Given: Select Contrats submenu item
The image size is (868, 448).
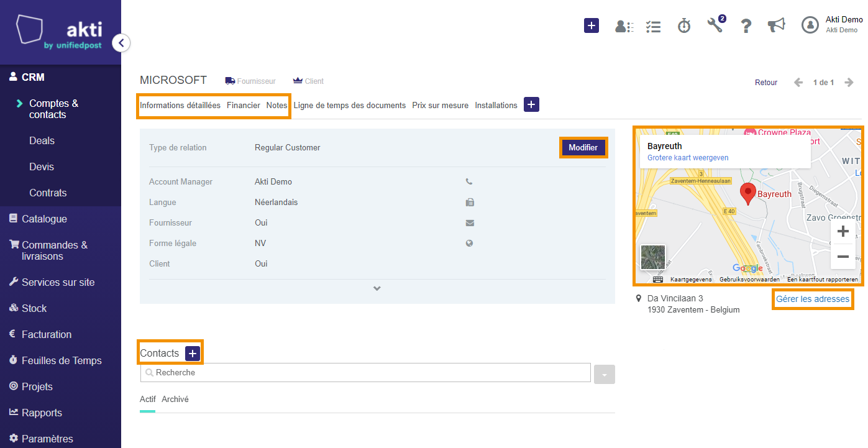Looking at the screenshot, I should (x=48, y=193).
